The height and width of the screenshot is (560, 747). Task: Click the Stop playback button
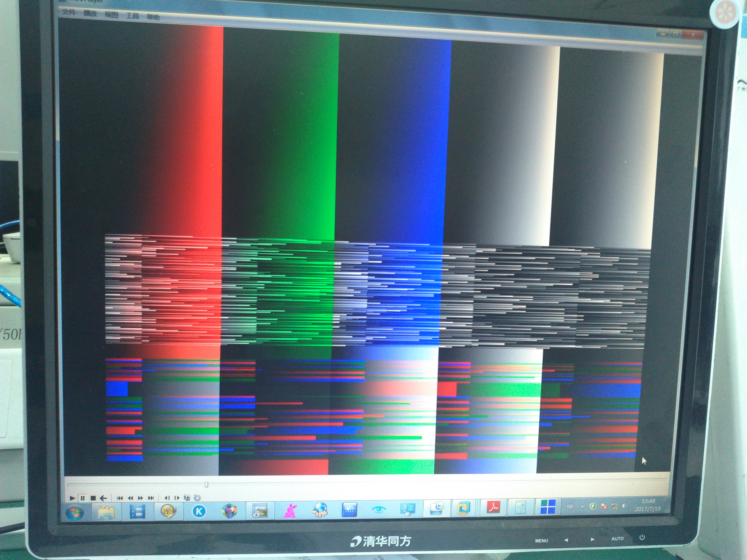[x=94, y=498]
